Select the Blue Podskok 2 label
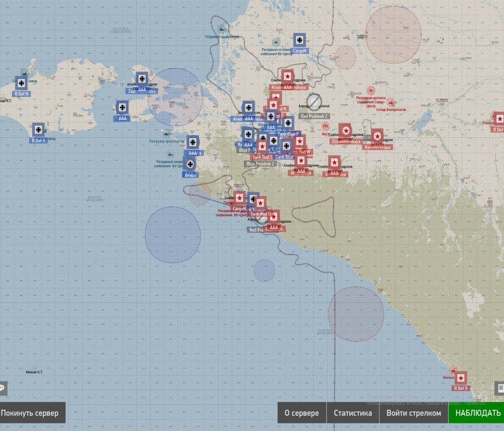 261,164
